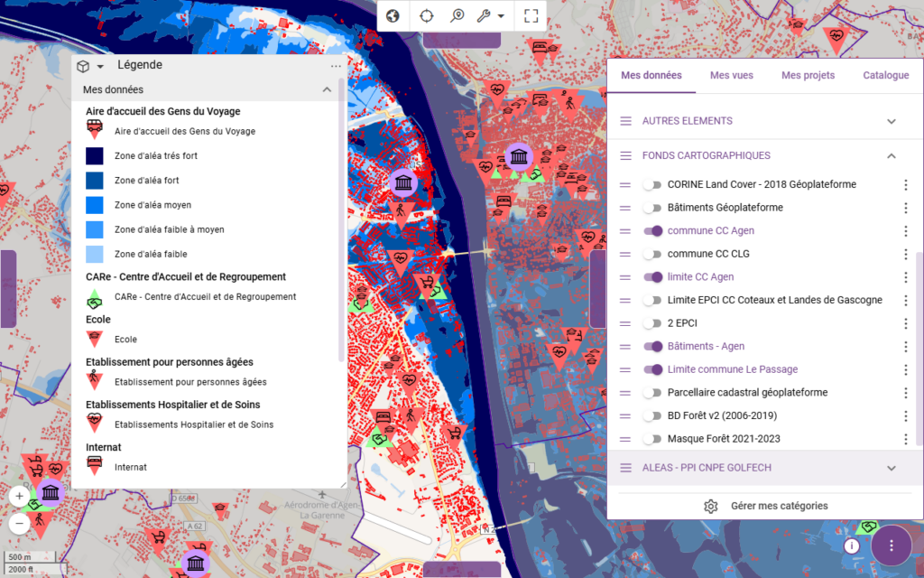Grab drag handle of 2 EPCI layer
The height and width of the screenshot is (578, 924).
pos(625,323)
